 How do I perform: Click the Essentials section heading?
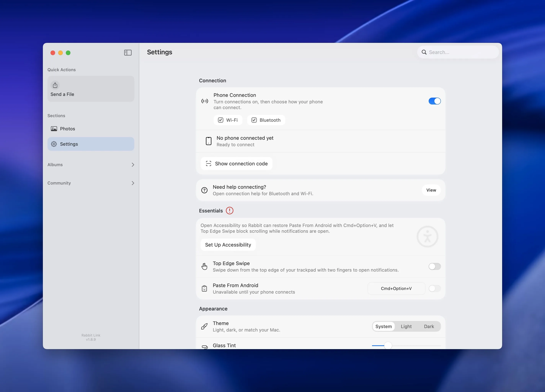pos(211,211)
